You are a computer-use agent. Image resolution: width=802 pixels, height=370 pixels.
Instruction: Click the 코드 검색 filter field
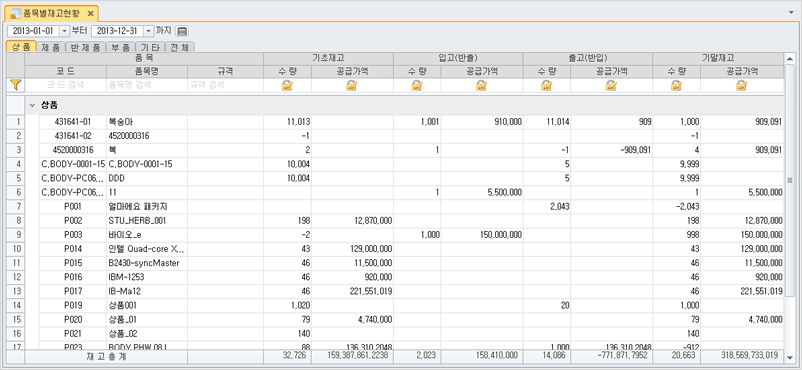tap(65, 86)
